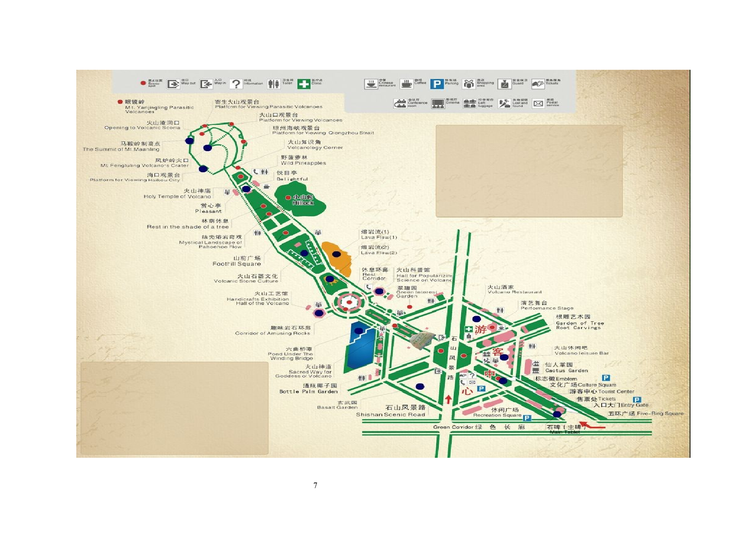Click the Coffee cup legend icon
756x534 pixels.
pyautogui.click(x=406, y=84)
